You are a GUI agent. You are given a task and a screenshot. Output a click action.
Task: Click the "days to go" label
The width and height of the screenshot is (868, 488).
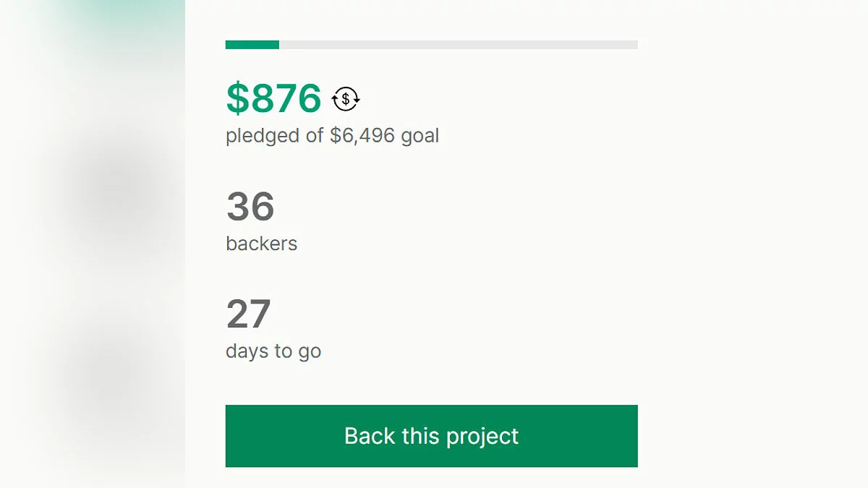273,351
